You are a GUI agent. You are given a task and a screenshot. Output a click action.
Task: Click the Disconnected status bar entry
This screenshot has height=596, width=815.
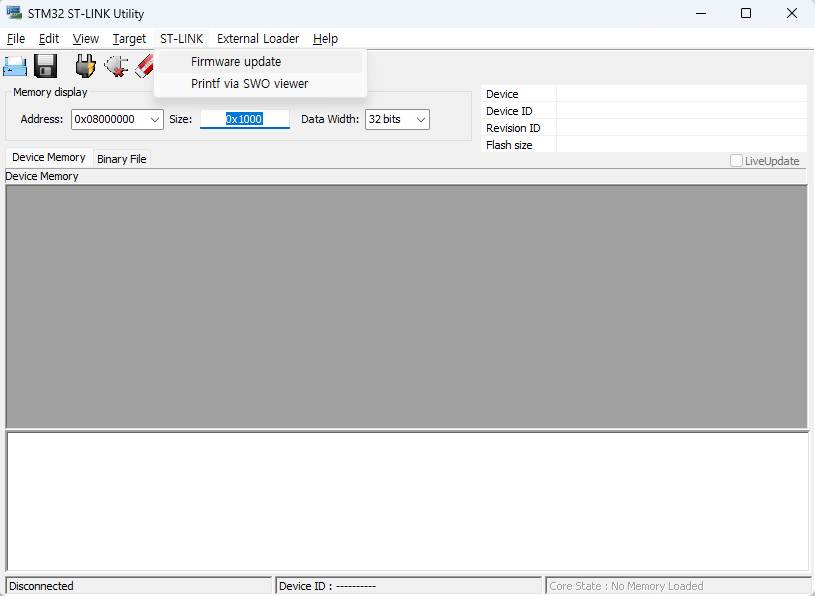139,586
